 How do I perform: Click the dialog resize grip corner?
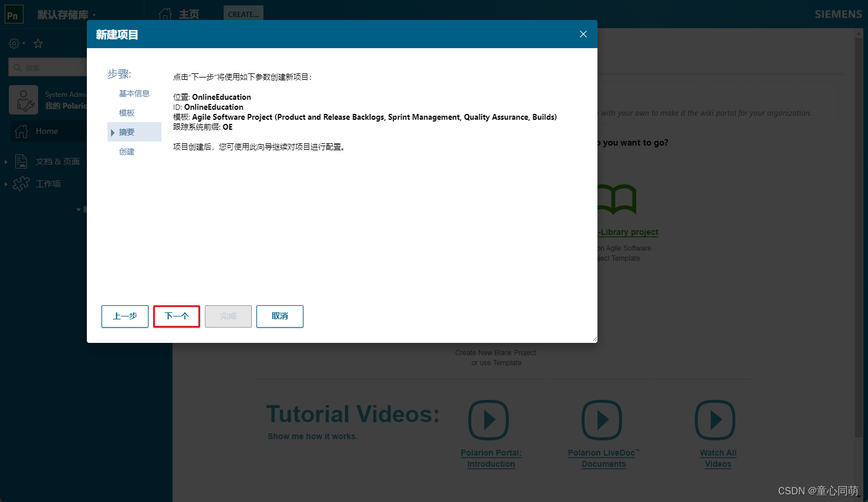pos(594,339)
